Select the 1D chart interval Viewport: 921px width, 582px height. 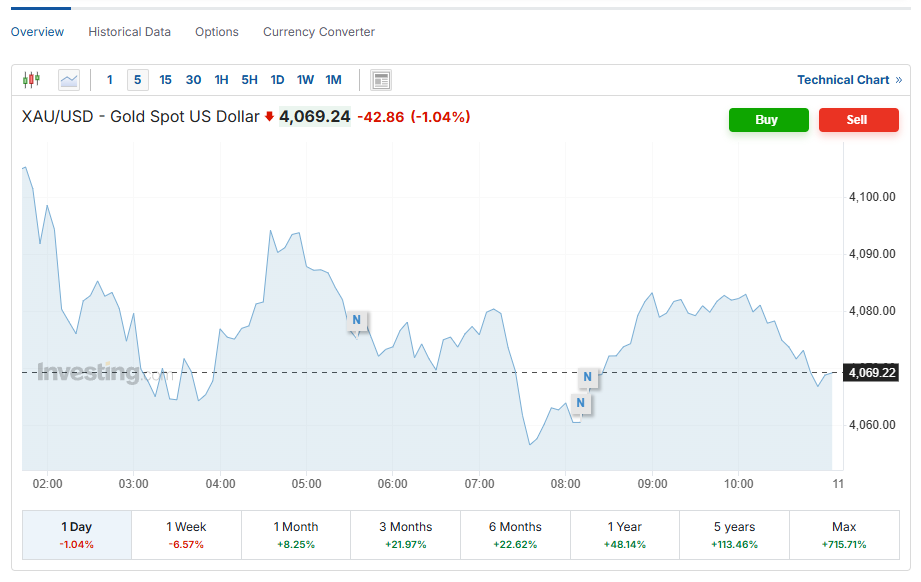[277, 80]
